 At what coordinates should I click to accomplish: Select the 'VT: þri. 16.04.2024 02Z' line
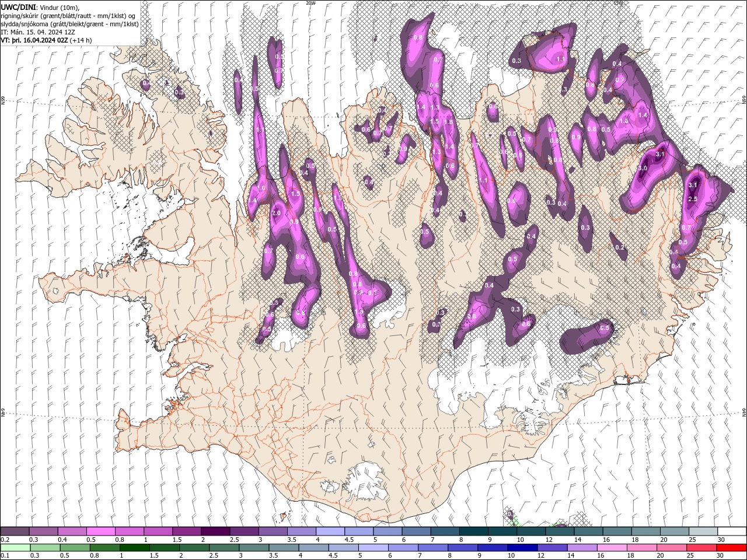(x=34, y=40)
